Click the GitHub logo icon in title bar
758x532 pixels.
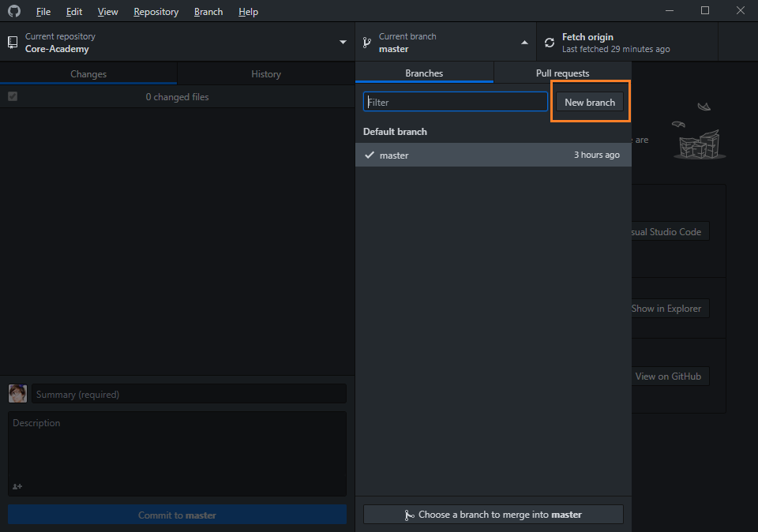click(14, 11)
